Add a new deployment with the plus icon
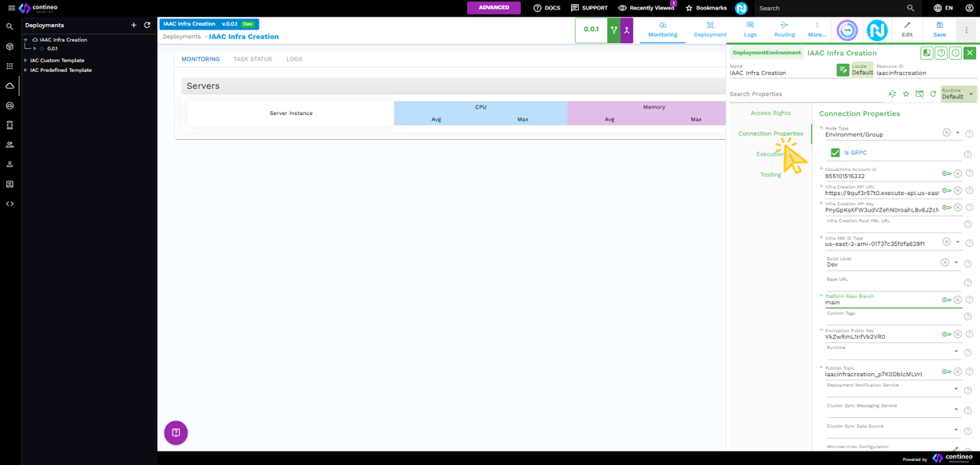The image size is (980, 465). tap(133, 26)
